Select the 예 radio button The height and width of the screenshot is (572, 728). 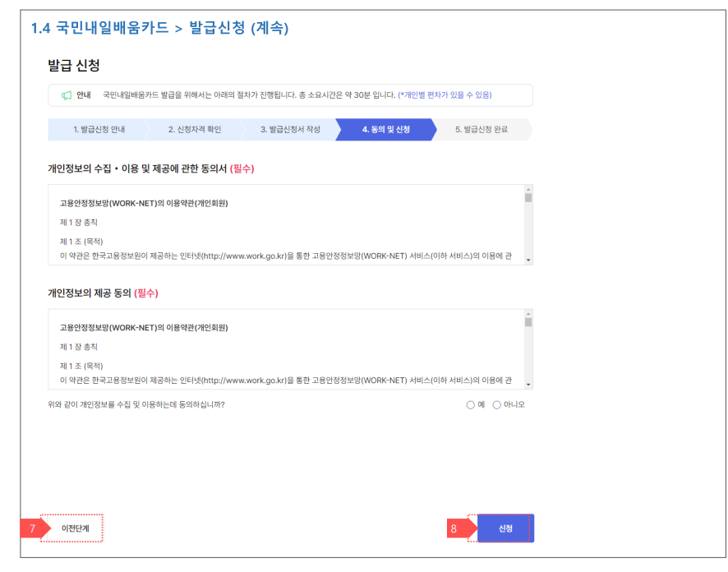470,405
